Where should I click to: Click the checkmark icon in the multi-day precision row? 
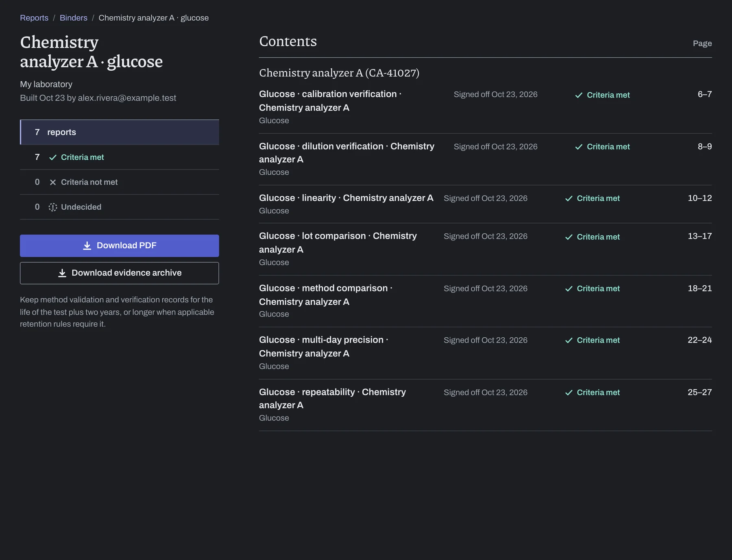(569, 340)
